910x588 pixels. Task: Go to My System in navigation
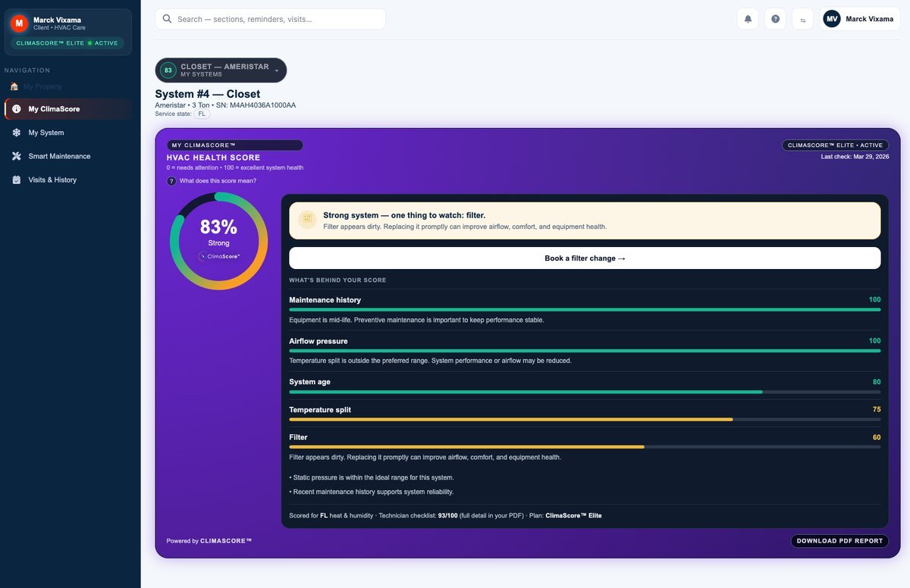pos(68,133)
